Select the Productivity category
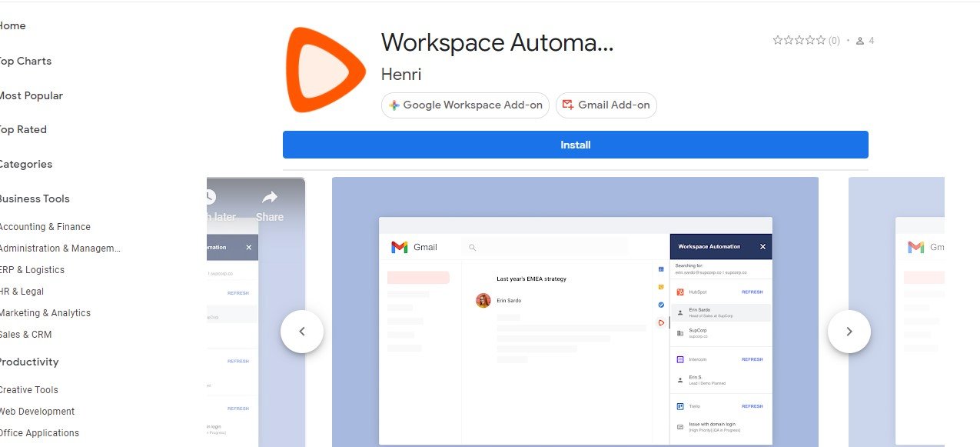The image size is (980, 447). (x=28, y=362)
